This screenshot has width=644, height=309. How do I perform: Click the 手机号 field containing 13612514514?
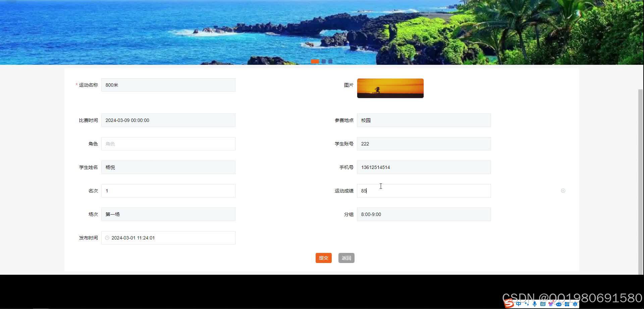pyautogui.click(x=424, y=167)
